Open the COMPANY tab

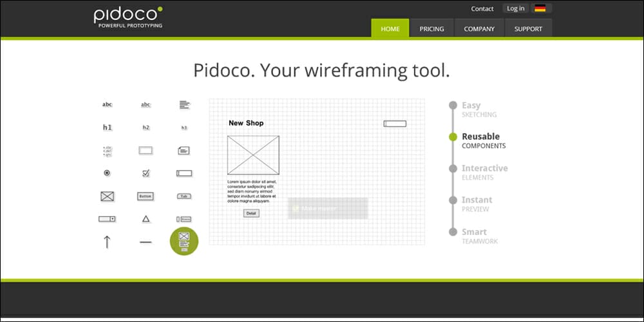click(479, 28)
